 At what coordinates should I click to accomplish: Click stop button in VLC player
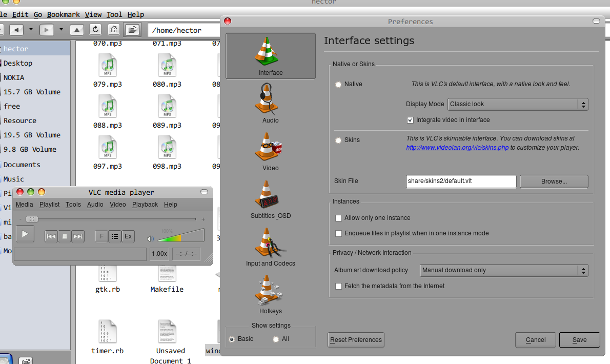coord(65,236)
